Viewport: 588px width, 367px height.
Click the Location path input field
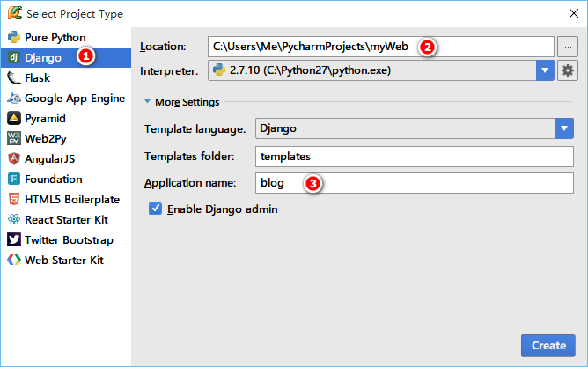(381, 47)
